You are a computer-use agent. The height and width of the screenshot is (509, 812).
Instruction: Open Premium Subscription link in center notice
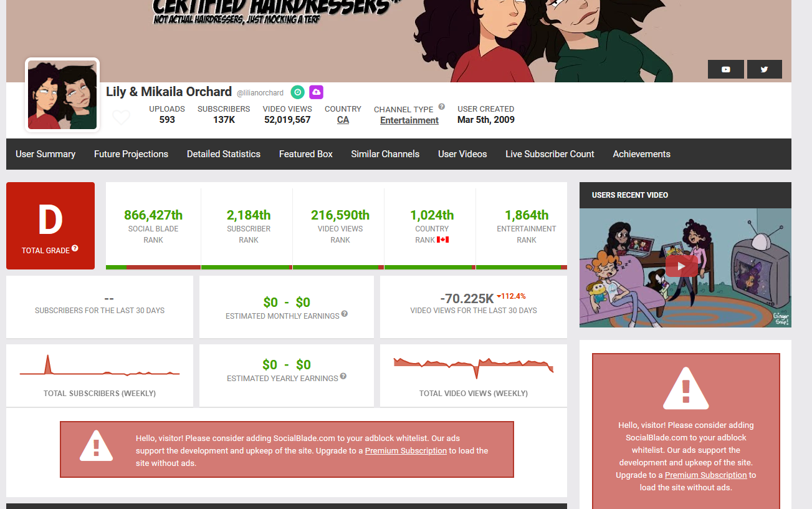coord(406,450)
